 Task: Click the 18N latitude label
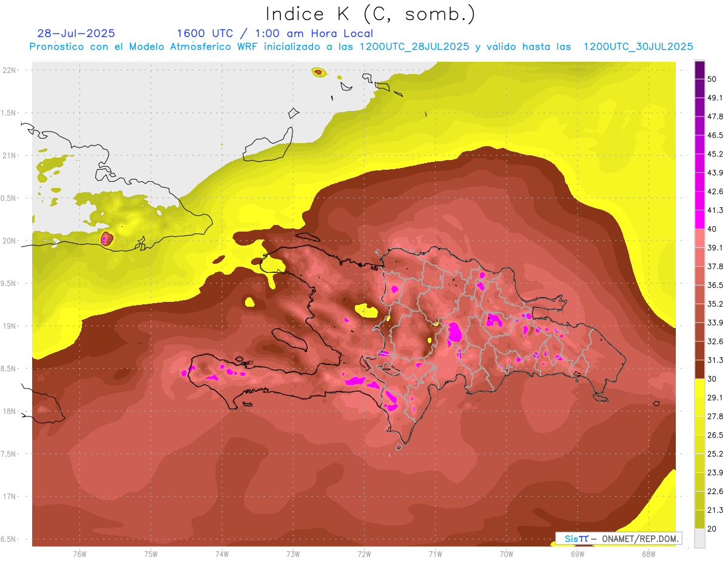point(9,411)
